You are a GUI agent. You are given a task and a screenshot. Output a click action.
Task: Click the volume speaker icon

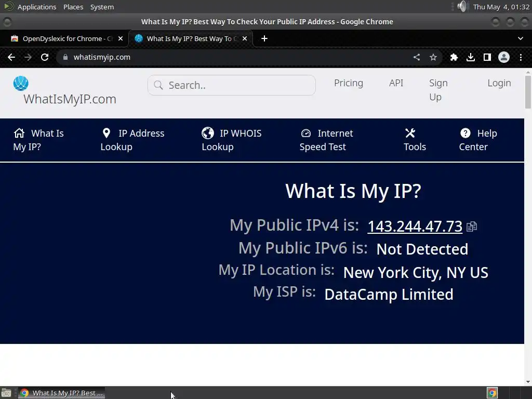[461, 6]
